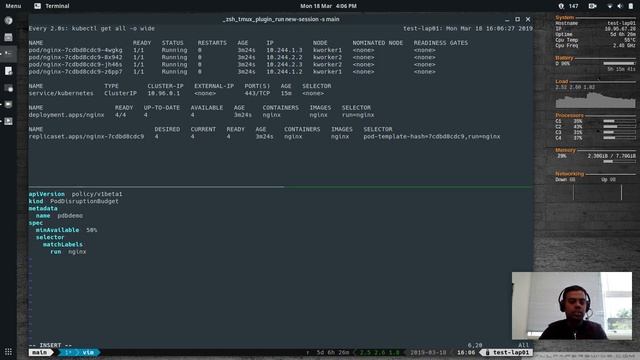Click the Memory usage bar in monitor widget

619,162
